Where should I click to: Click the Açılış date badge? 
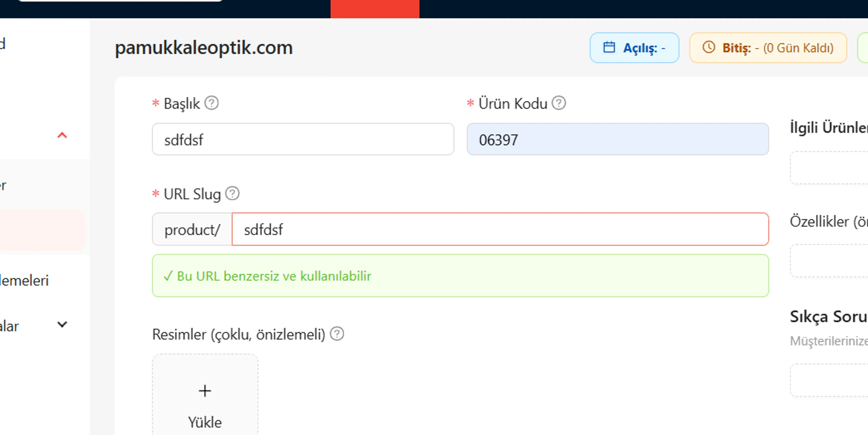(634, 48)
